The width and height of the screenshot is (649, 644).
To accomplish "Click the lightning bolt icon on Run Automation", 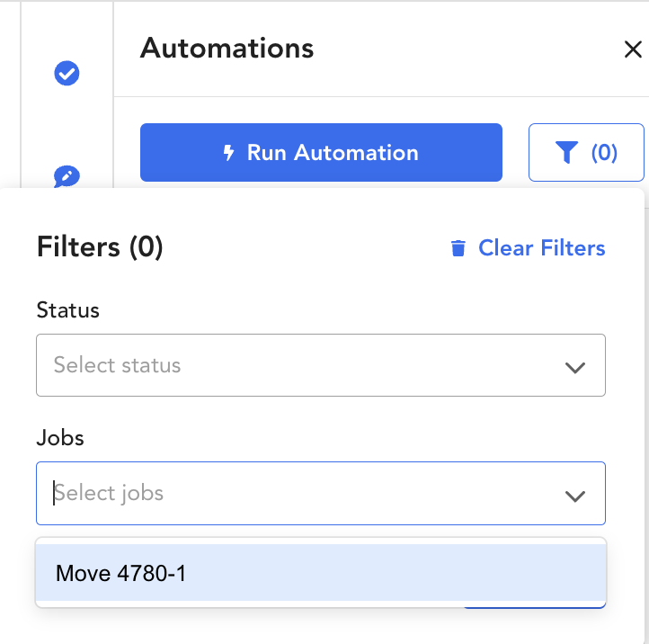I will tap(228, 152).
